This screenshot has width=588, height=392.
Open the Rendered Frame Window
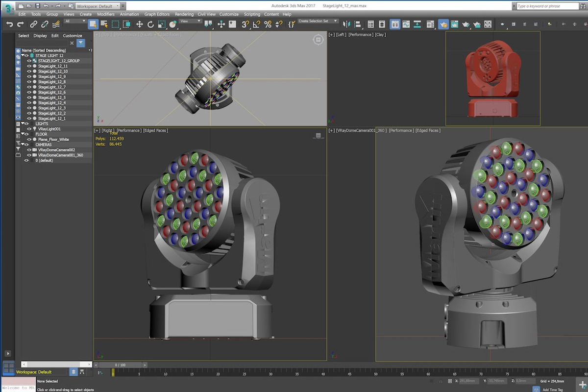coord(455,24)
